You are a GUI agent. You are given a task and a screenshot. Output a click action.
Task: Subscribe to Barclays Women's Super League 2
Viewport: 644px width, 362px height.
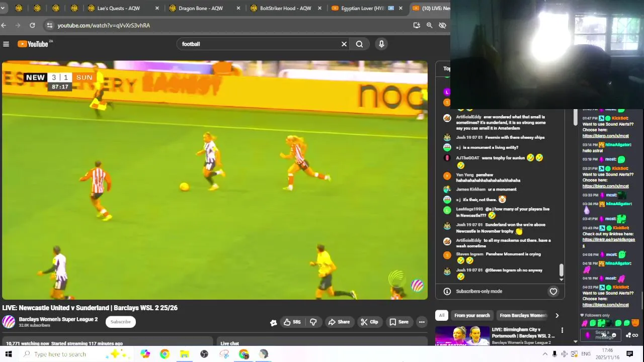(121, 322)
